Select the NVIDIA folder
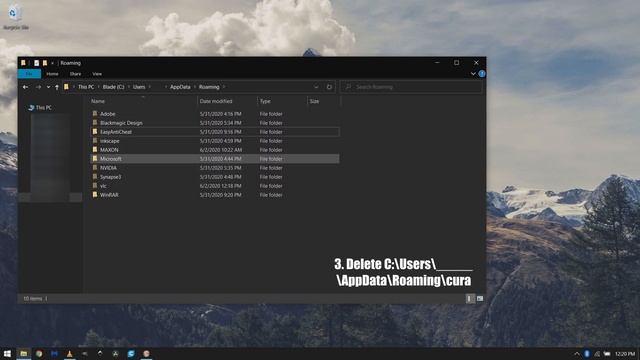640x360 pixels. click(214, 168)
